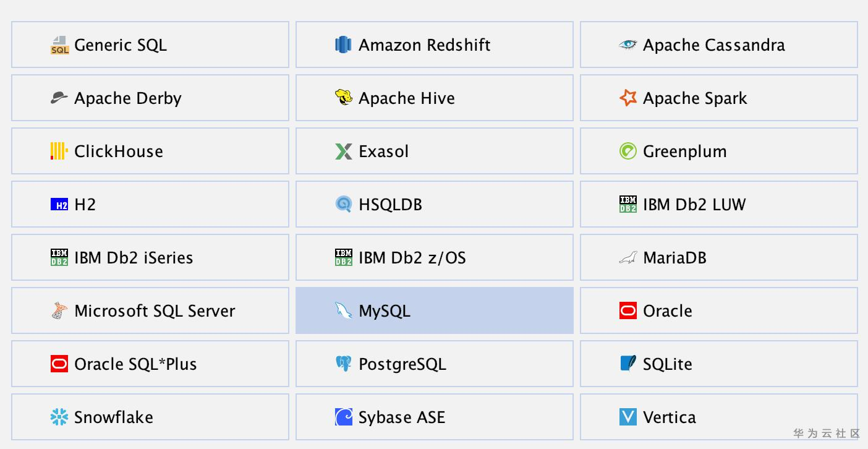
Task: Click the ClickHouse yellow bars icon
Action: (x=59, y=151)
